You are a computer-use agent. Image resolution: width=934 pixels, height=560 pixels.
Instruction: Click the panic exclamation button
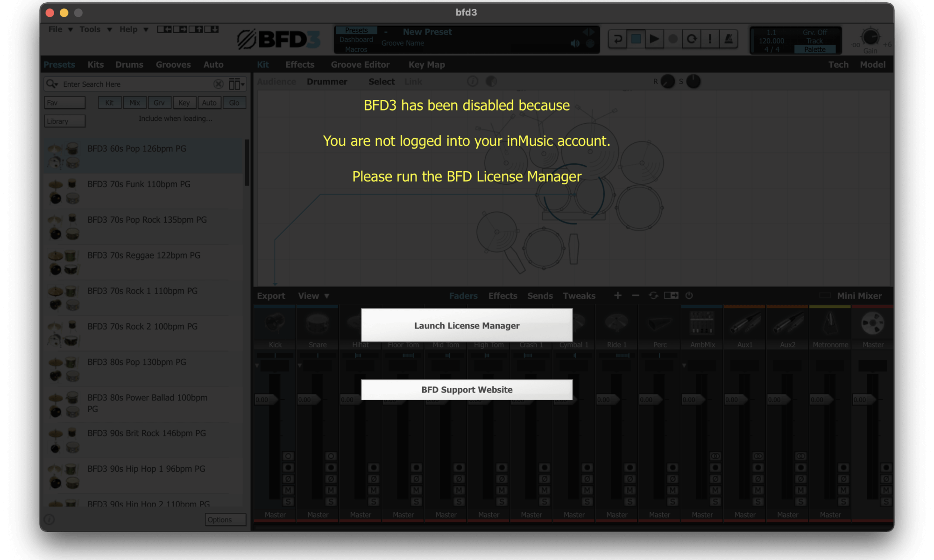pos(710,39)
